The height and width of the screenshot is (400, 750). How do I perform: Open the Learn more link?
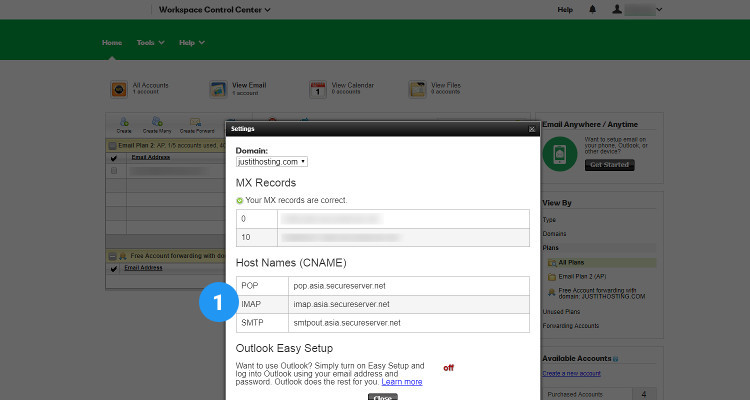pos(402,382)
